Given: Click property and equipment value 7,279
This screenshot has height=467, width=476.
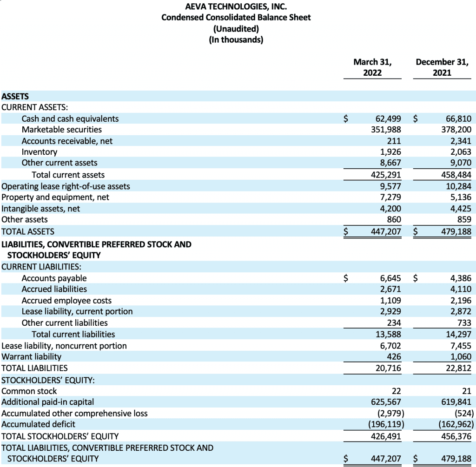Looking at the screenshot, I should (x=390, y=197).
